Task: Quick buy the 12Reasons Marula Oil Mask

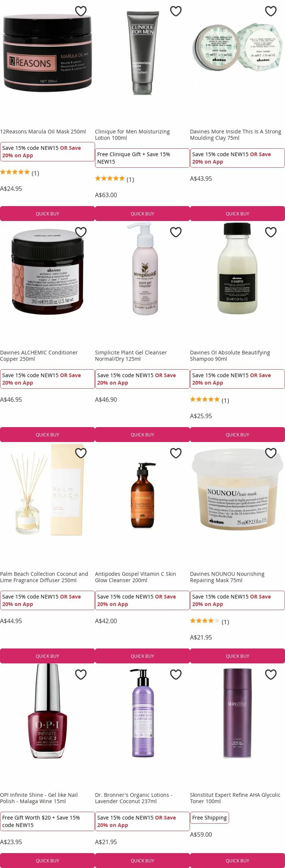Action: (47, 214)
